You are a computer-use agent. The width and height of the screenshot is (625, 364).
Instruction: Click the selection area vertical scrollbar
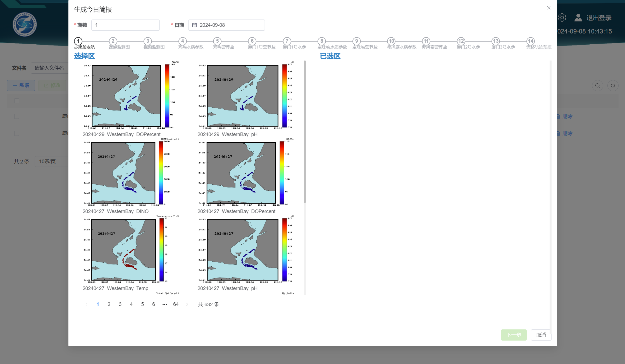(x=305, y=132)
